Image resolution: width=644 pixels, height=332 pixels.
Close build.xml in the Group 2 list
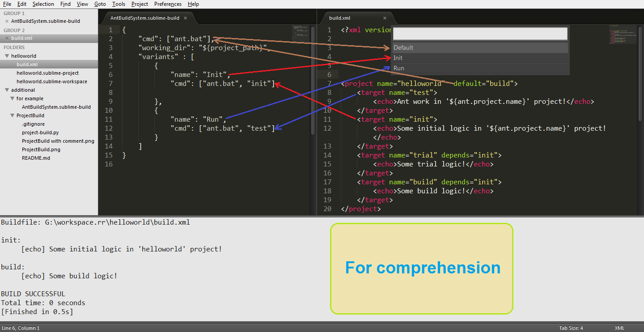point(7,38)
